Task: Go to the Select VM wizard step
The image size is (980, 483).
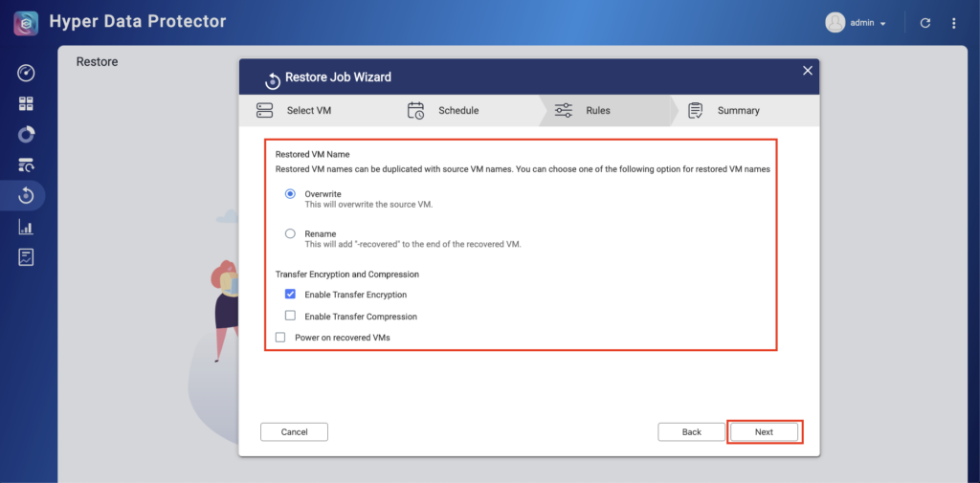Action: [295, 110]
